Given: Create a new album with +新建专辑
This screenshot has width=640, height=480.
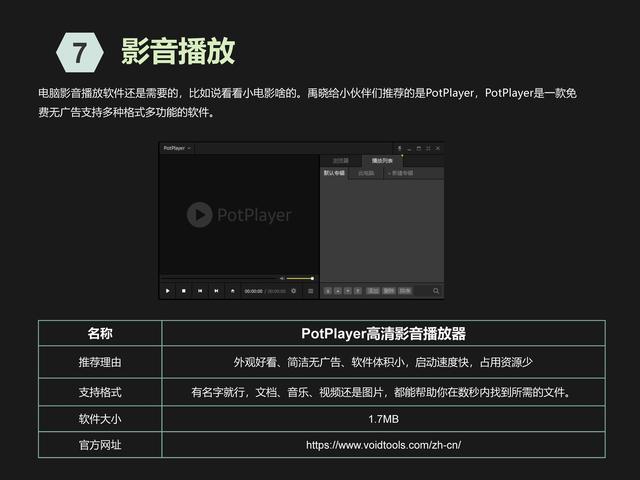Looking at the screenshot, I should [401, 173].
